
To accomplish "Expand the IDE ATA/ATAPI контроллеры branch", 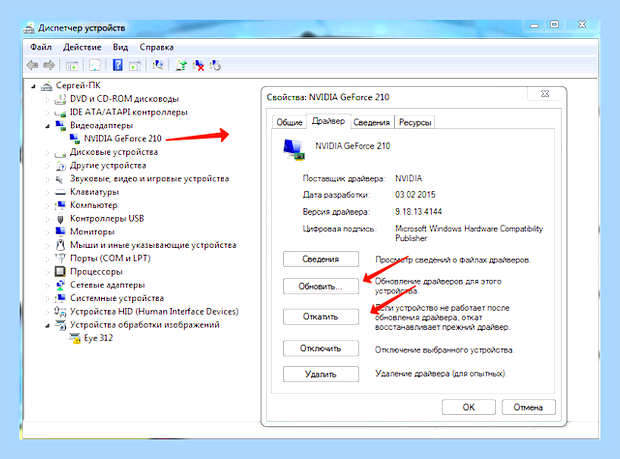I will pyautogui.click(x=47, y=113).
